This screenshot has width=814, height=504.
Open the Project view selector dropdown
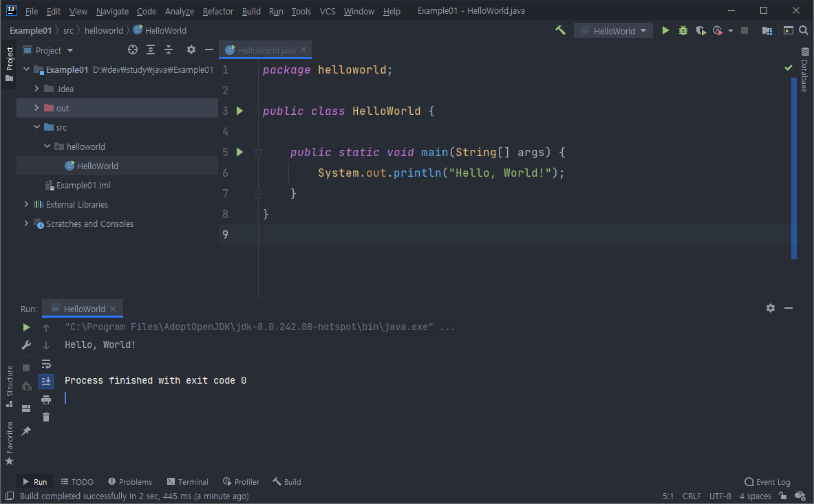[48, 50]
